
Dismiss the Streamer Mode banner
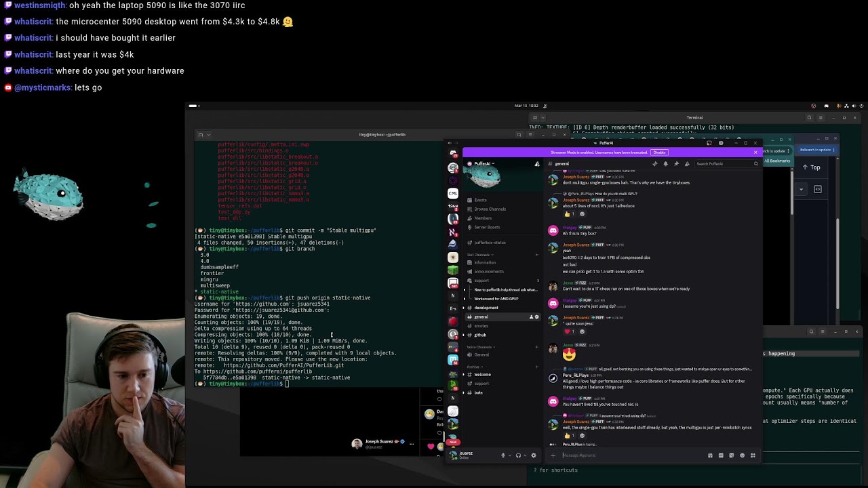click(755, 152)
